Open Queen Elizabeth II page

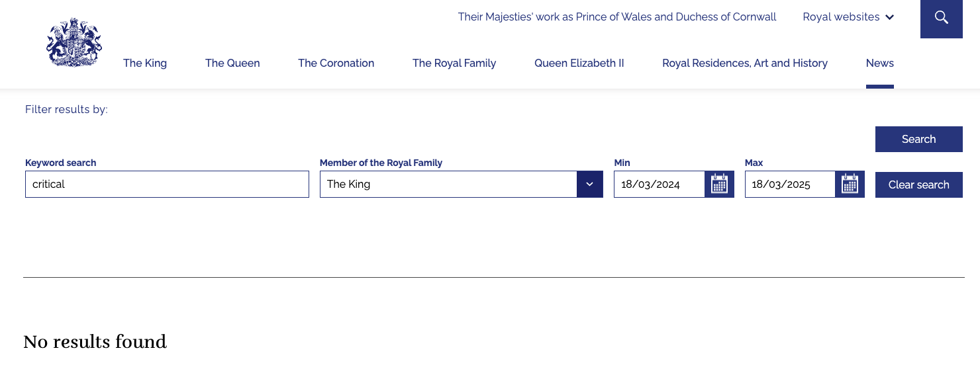coord(579,63)
